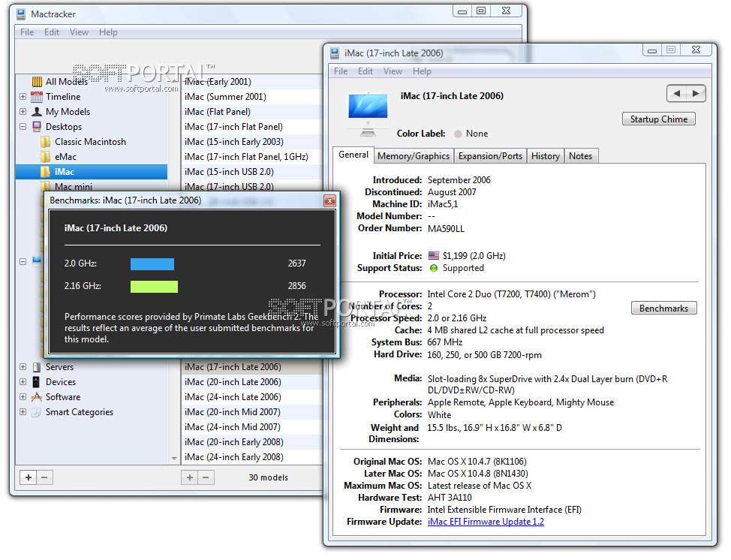Select the General tab

(x=353, y=155)
